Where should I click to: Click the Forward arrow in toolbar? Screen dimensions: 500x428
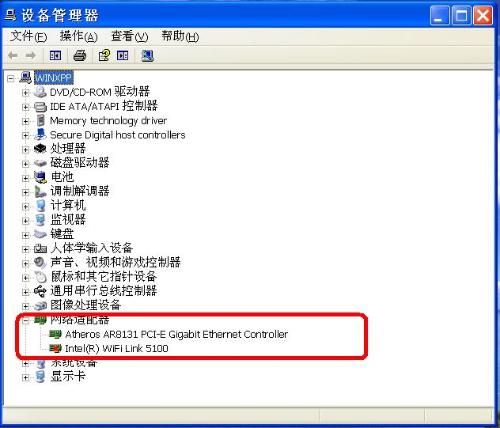coord(31,56)
